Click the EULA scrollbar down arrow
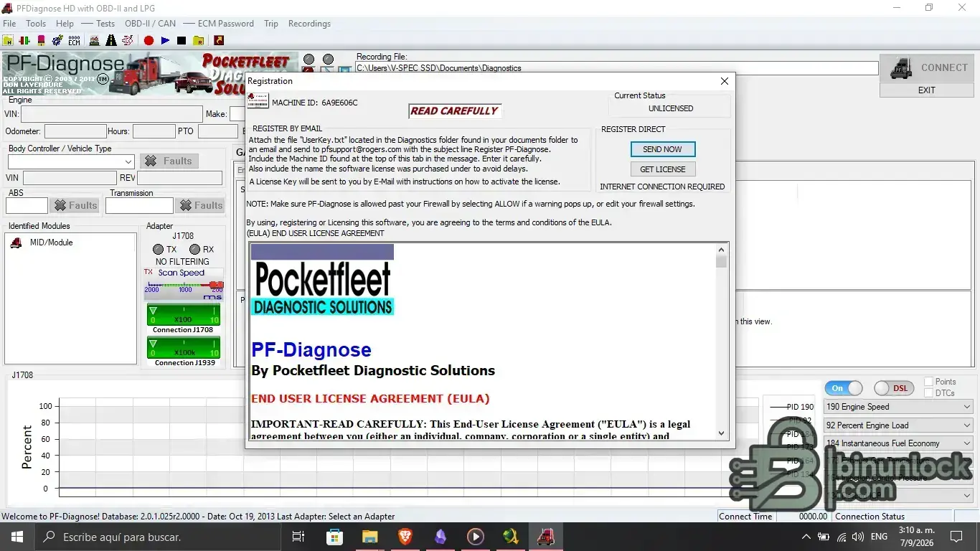The height and width of the screenshot is (551, 980). tap(722, 433)
